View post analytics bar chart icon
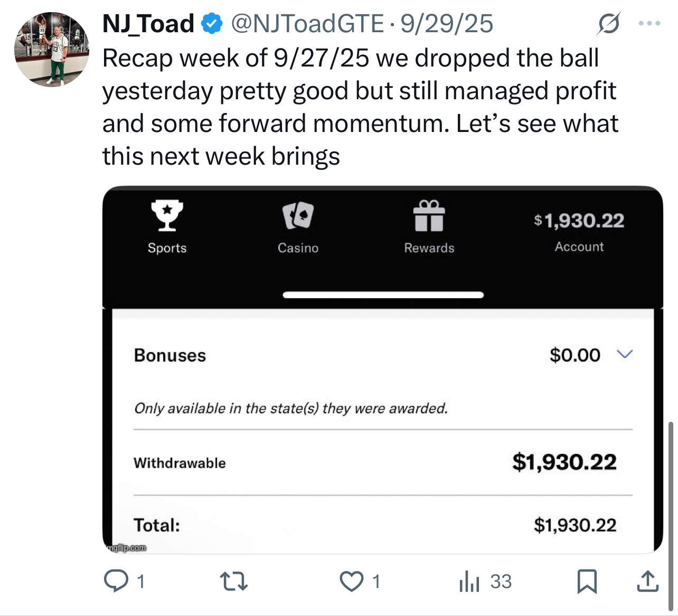The width and height of the screenshot is (678, 616). click(x=469, y=581)
